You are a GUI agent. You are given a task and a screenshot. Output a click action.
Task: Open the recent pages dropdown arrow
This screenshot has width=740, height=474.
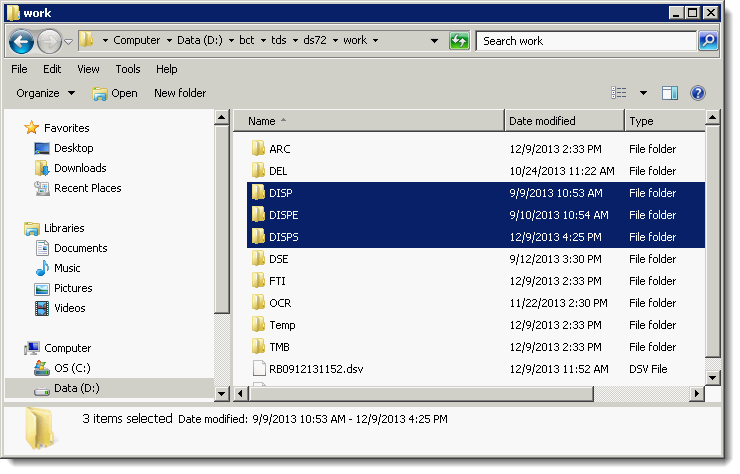pos(69,42)
